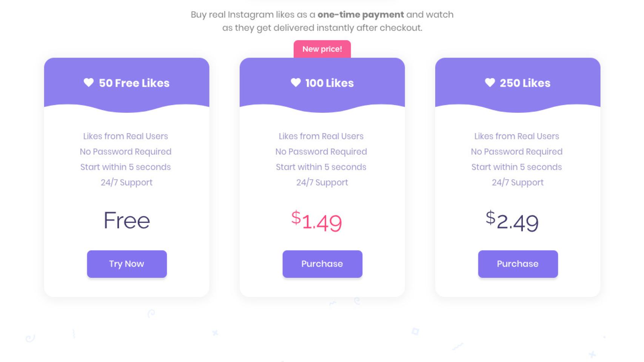This screenshot has width=644, height=362.
Task: Purchase the 100 Likes package
Action: [x=322, y=264]
